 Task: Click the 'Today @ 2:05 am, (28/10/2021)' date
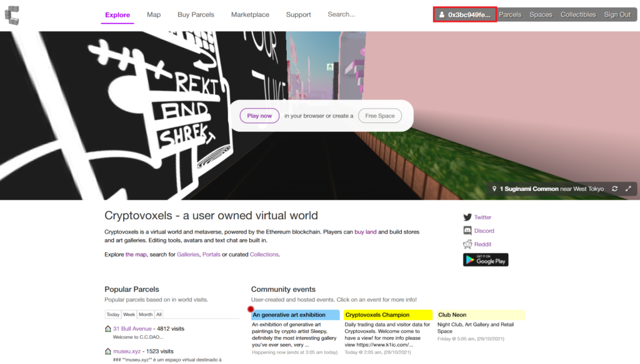[x=378, y=352]
